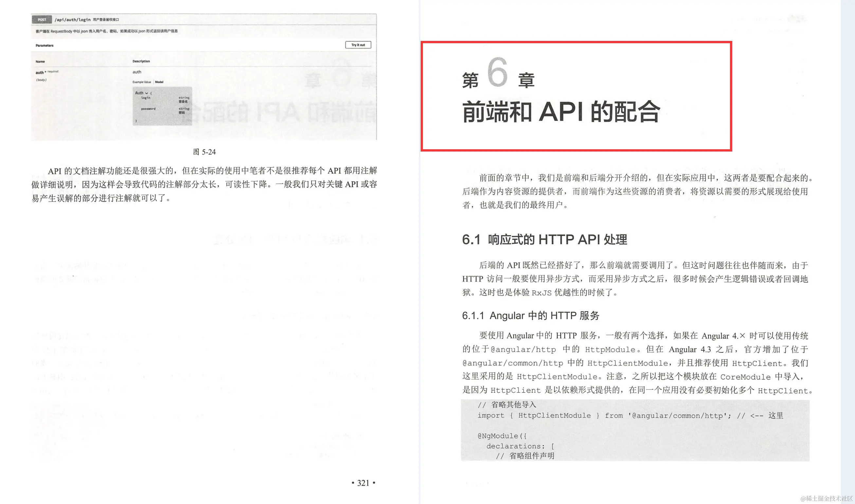Click section heading 6.1 响应式的 HTTP API 处理
855x504 pixels.
pyautogui.click(x=544, y=240)
